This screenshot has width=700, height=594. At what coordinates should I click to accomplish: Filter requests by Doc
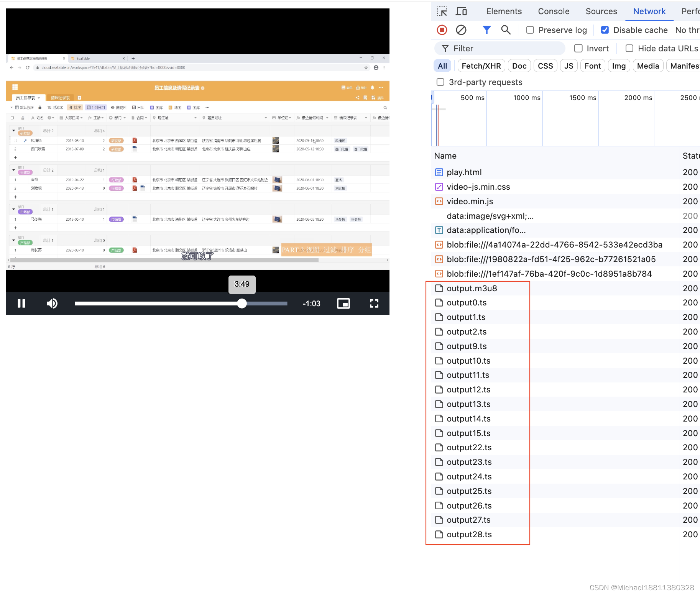519,66
